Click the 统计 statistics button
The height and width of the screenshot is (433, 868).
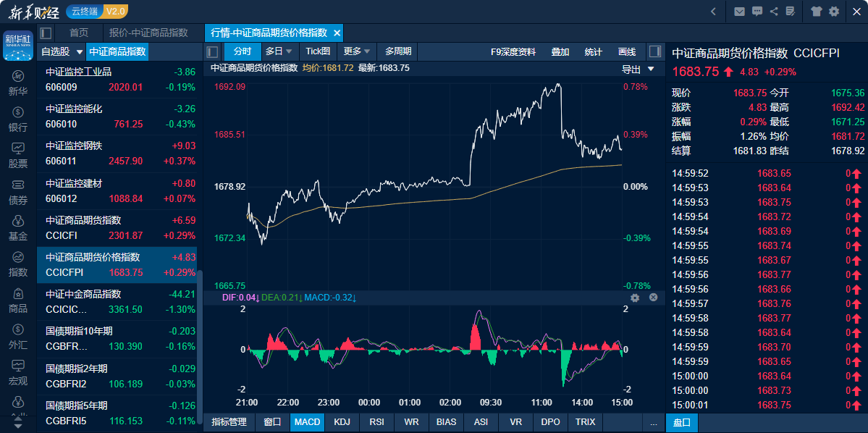[594, 52]
